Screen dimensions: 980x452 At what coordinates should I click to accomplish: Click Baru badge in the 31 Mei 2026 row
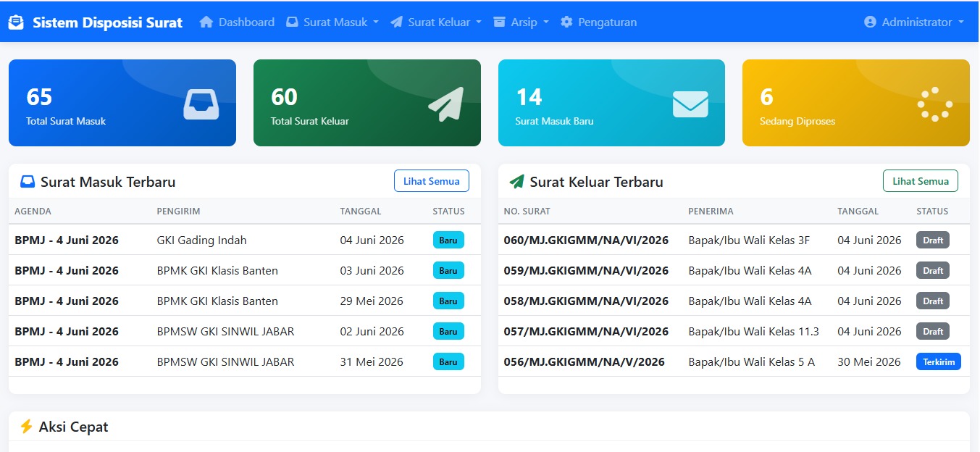tap(448, 361)
